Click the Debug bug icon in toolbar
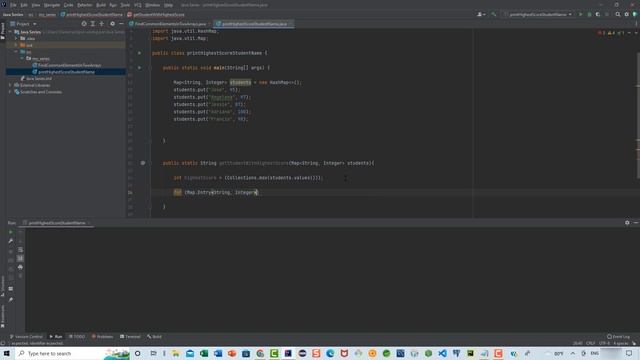Viewport: 640px width, 360px height. pyautogui.click(x=589, y=14)
